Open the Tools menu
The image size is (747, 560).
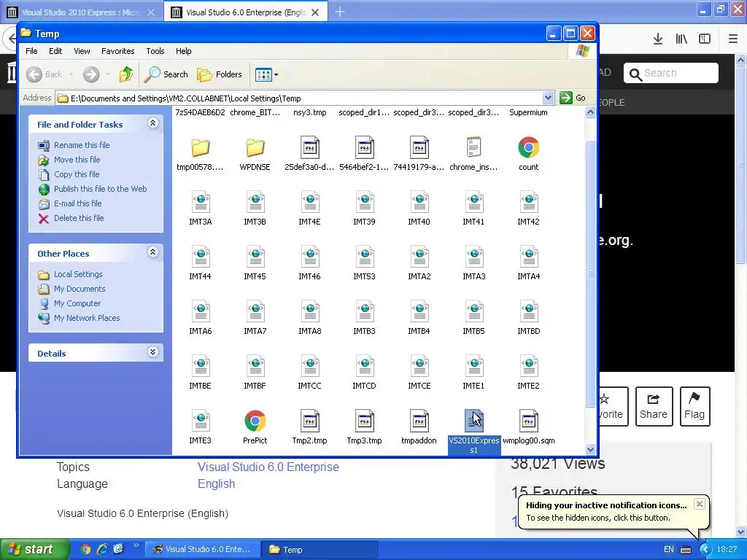click(155, 51)
